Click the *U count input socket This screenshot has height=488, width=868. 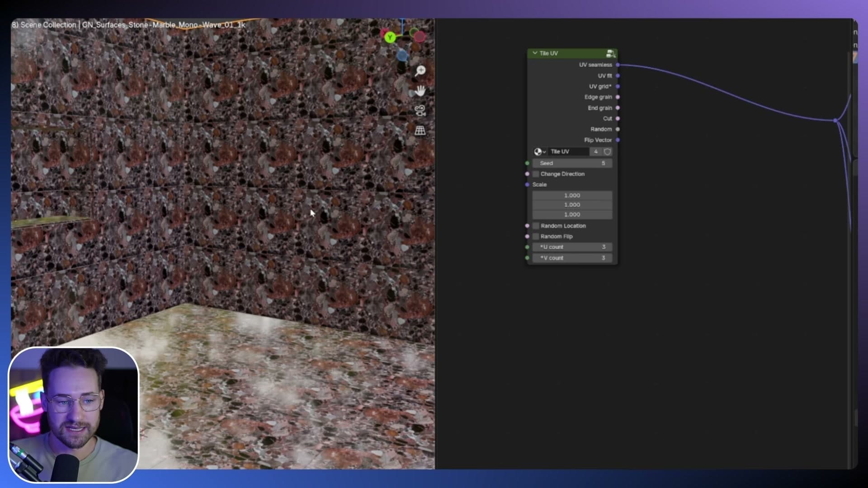527,247
